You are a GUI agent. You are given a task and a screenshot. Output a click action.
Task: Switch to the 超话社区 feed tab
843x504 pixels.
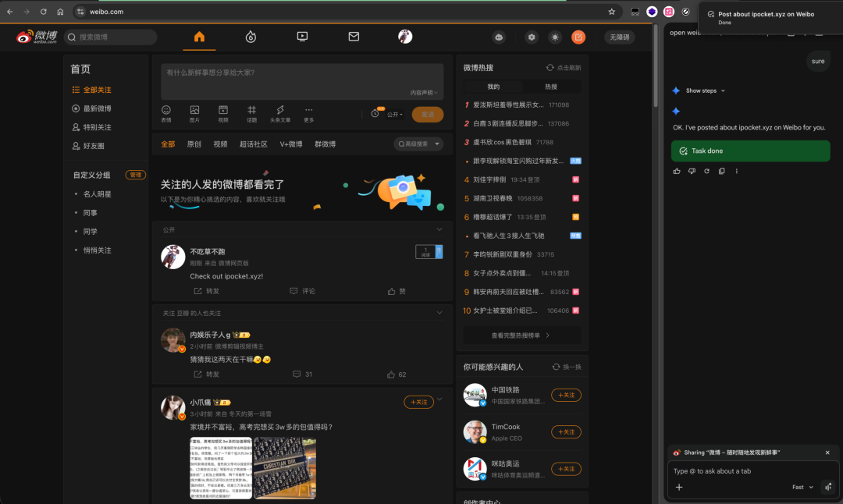point(254,144)
